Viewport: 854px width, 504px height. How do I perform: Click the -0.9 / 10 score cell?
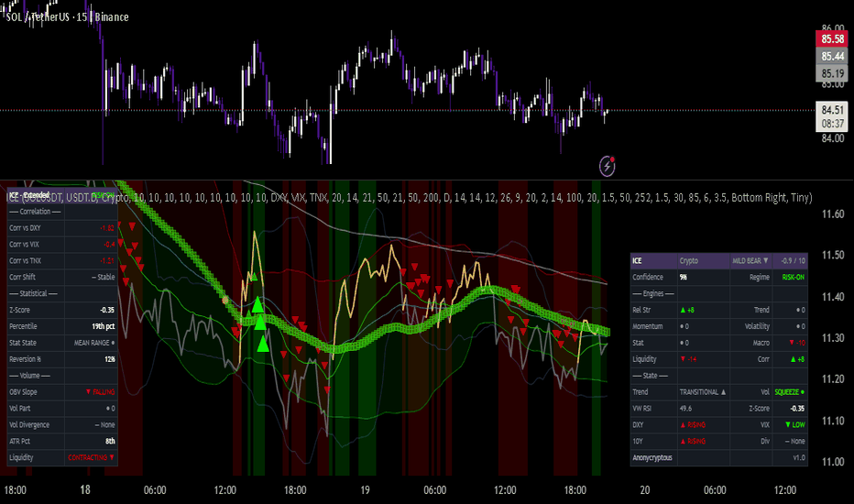(x=790, y=260)
